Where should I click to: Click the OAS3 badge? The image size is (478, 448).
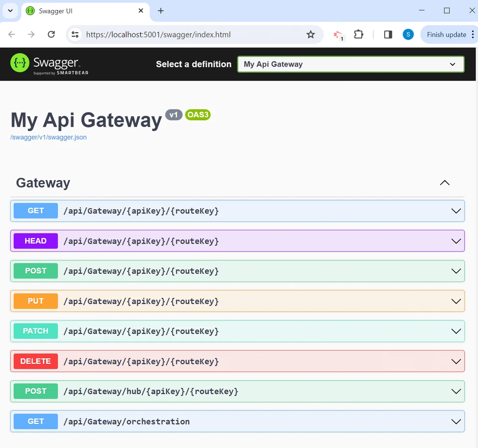pyautogui.click(x=198, y=115)
